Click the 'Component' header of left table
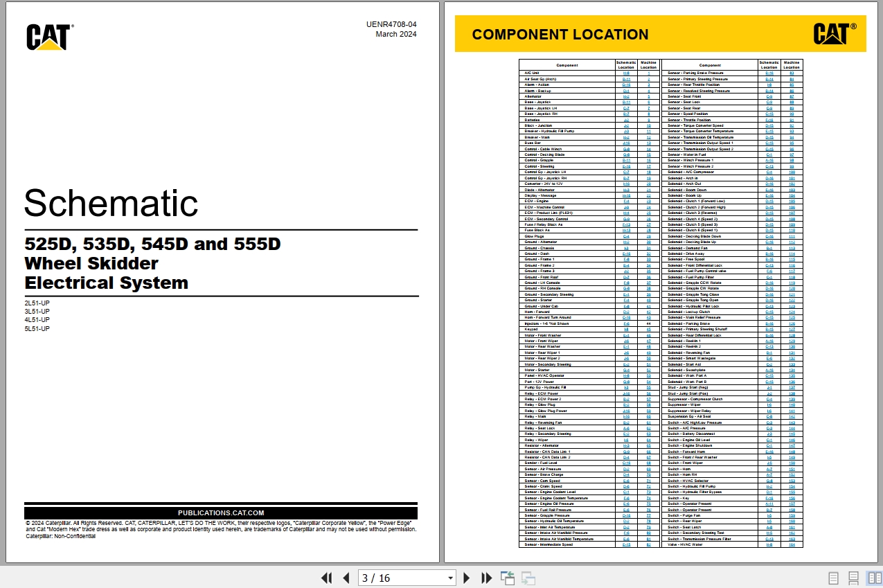The height and width of the screenshot is (588, 883). coord(567,65)
